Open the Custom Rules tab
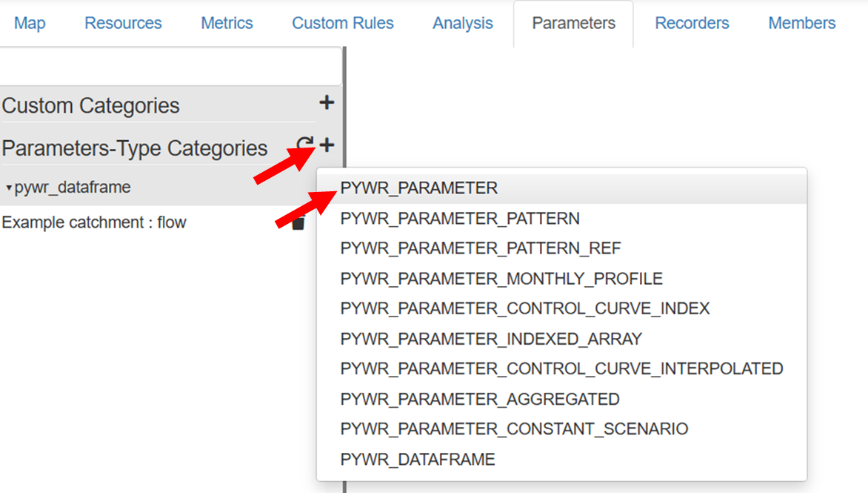The height and width of the screenshot is (493, 868). [343, 23]
